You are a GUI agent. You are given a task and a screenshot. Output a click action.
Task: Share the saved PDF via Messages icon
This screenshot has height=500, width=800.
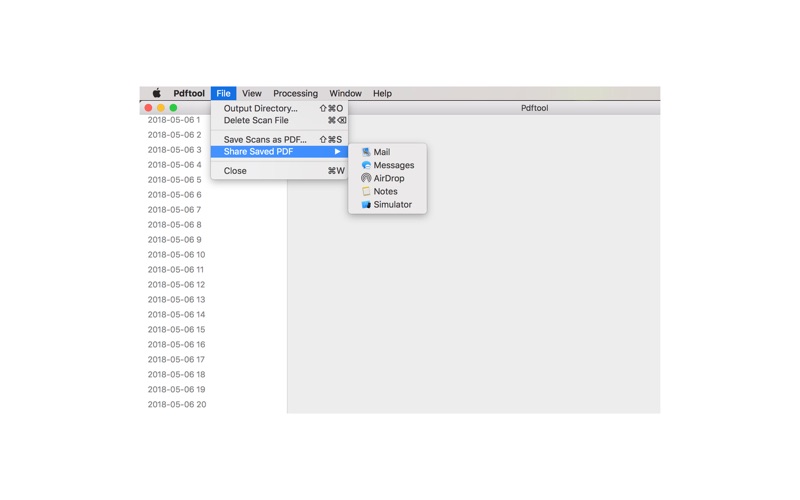click(366, 165)
